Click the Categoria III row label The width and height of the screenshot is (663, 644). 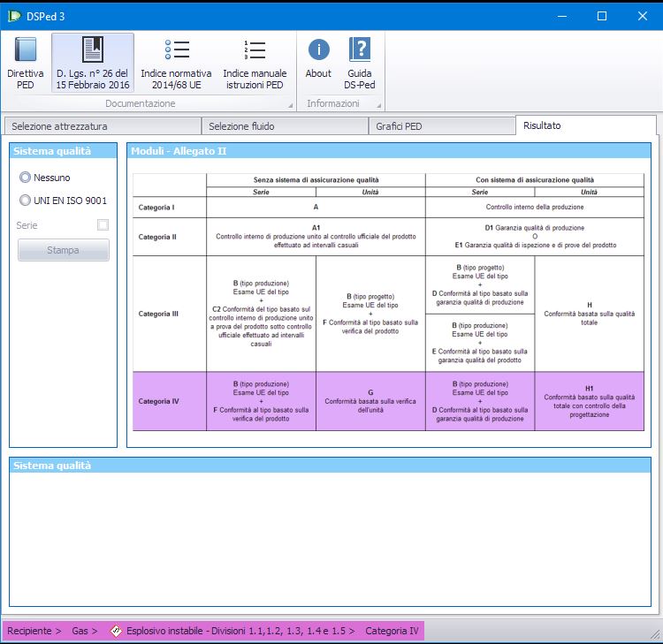(x=158, y=314)
